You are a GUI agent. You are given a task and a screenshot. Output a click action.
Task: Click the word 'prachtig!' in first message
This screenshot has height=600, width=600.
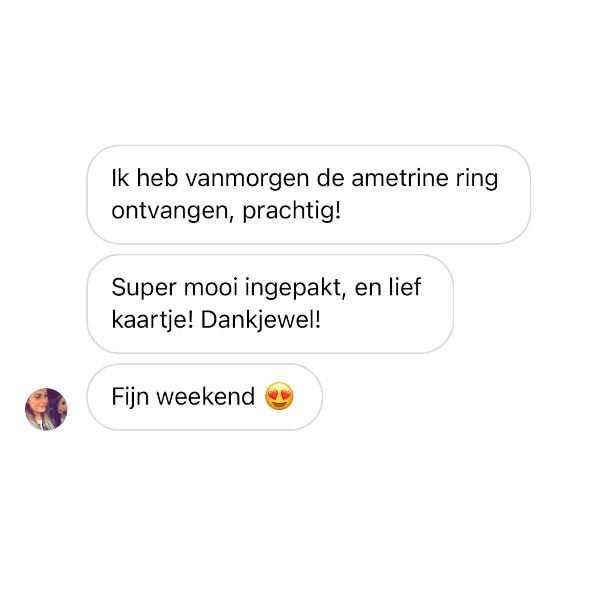[291, 211]
